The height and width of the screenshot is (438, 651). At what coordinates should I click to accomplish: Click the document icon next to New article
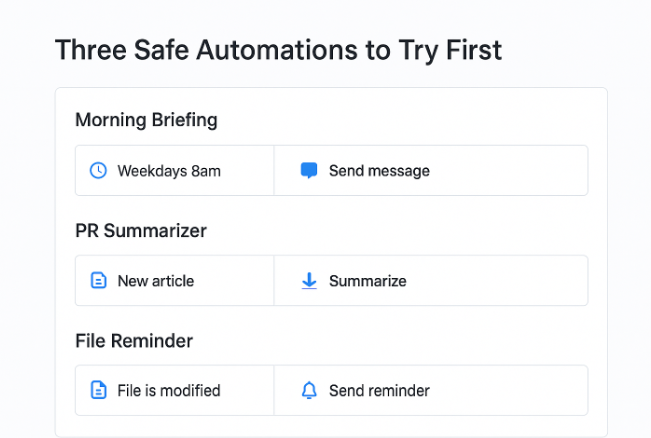pos(98,281)
